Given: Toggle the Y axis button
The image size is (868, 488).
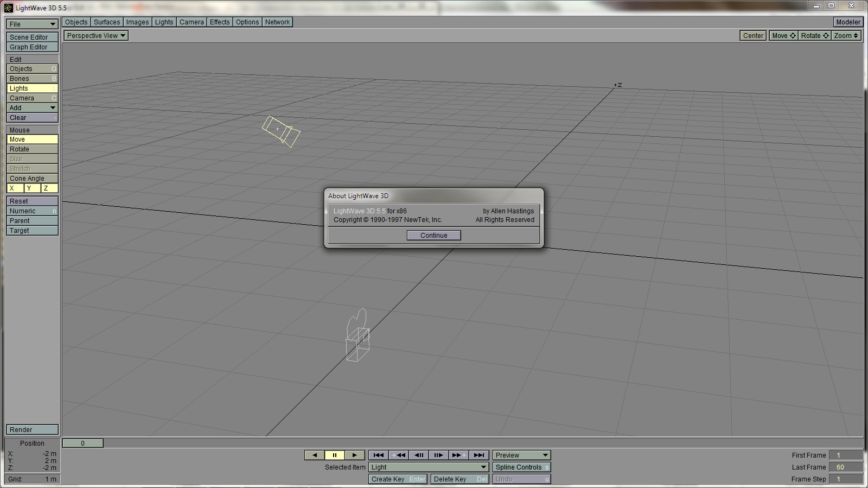Looking at the screenshot, I should tap(32, 188).
